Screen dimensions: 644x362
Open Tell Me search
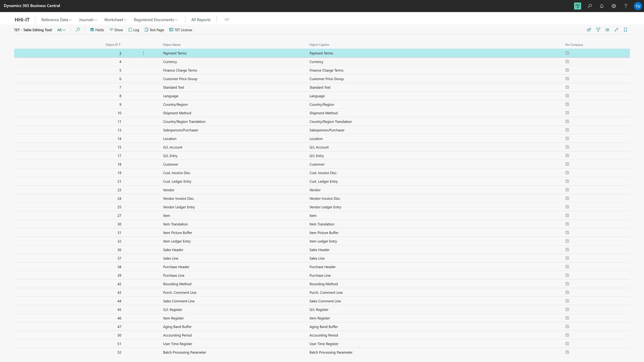[x=589, y=6]
